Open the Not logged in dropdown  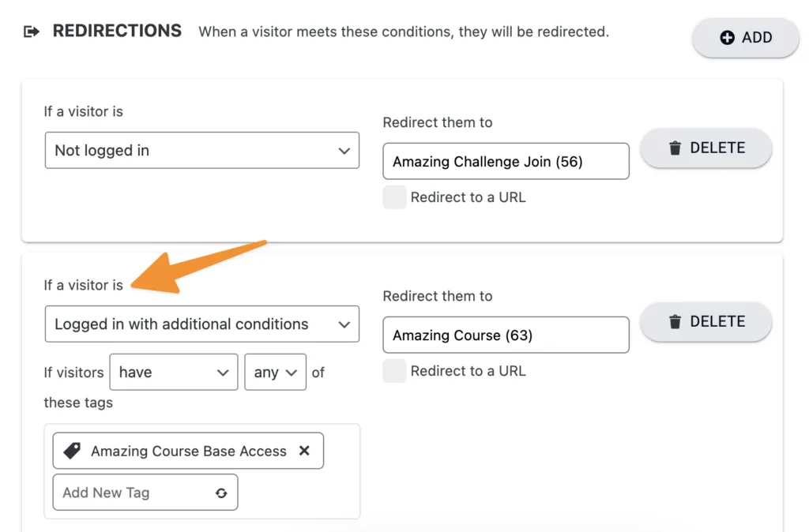(x=201, y=150)
